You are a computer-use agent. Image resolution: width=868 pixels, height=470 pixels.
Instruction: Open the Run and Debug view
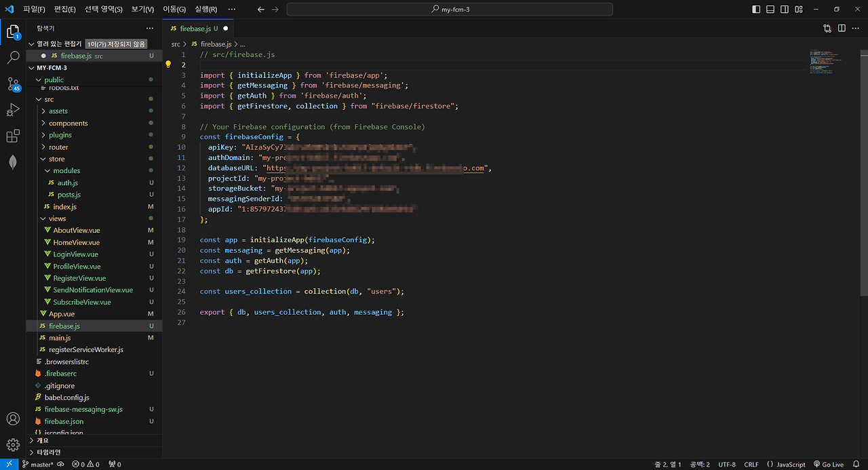[13, 110]
